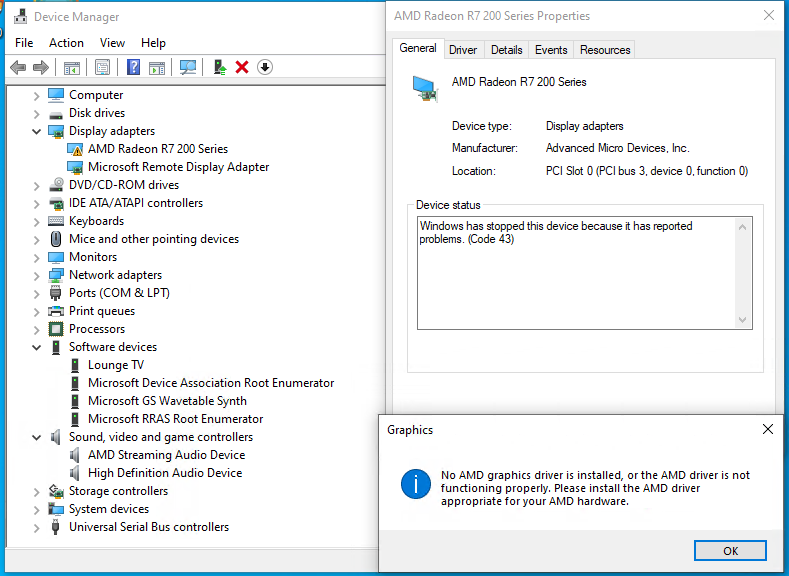Image resolution: width=789 pixels, height=576 pixels.
Task: Click the IDE ATA/ATAPI controllers label
Action: 136,203
